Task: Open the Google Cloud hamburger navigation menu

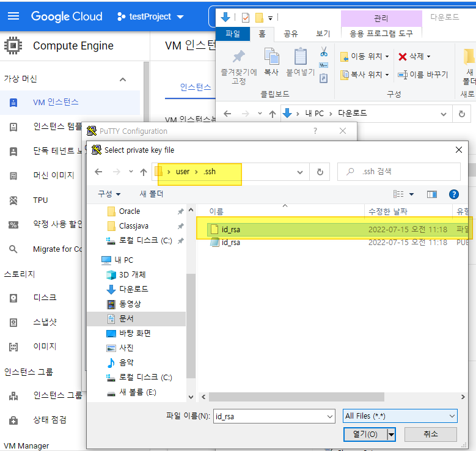Action: (13, 16)
